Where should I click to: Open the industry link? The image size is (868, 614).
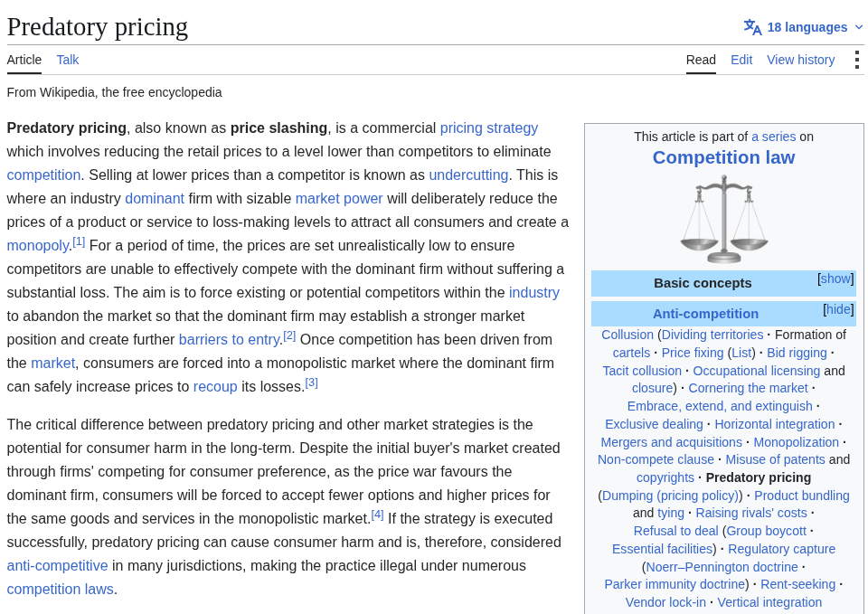[x=534, y=292]
